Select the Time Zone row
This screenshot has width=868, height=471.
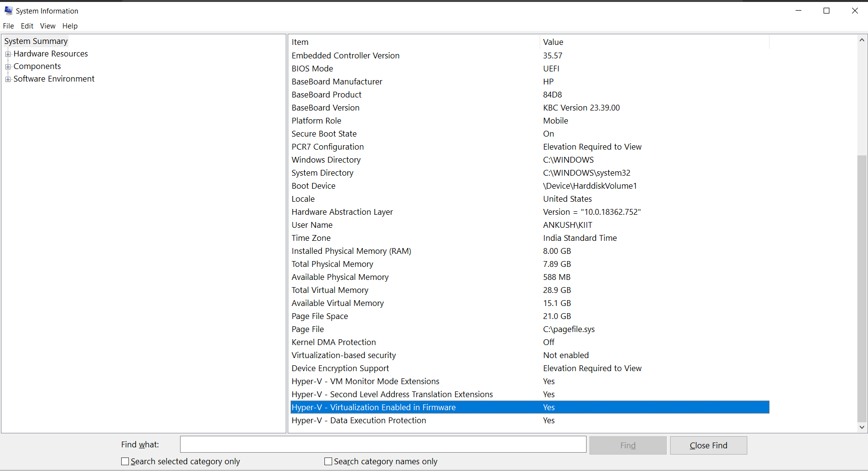tap(530, 238)
